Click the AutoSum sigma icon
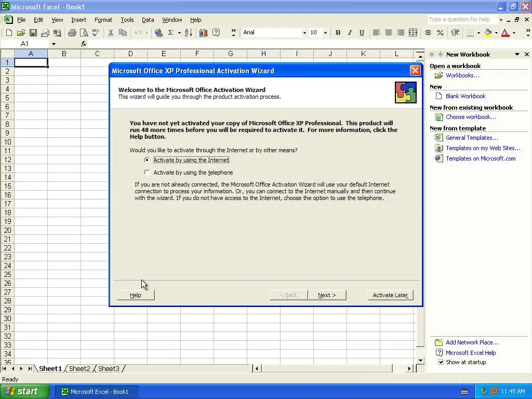The width and height of the screenshot is (532, 399). click(x=170, y=33)
